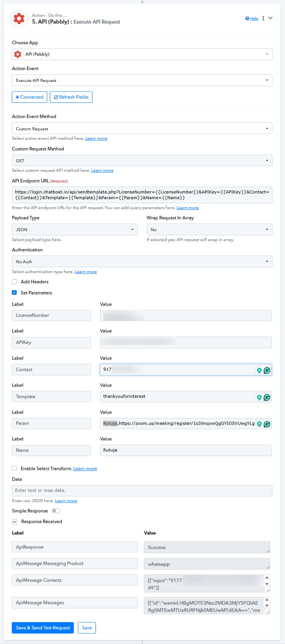
Task: Open the Authentication dropdown
Action: 142,262
